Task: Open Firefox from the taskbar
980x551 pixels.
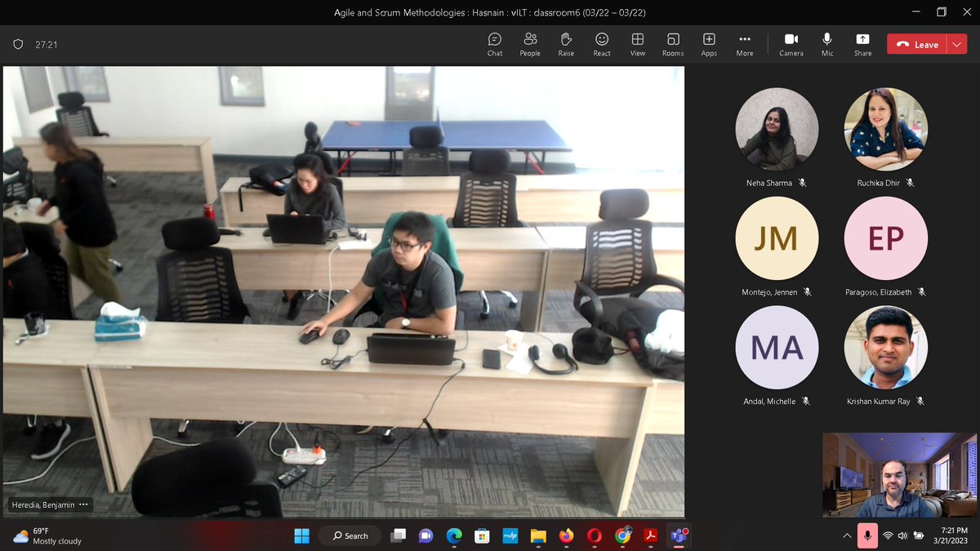Action: [x=566, y=535]
